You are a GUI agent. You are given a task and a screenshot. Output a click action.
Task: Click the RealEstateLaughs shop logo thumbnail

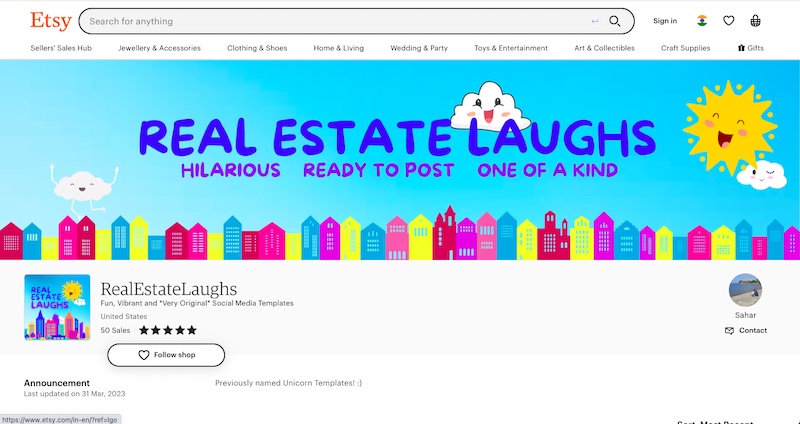pyautogui.click(x=57, y=307)
